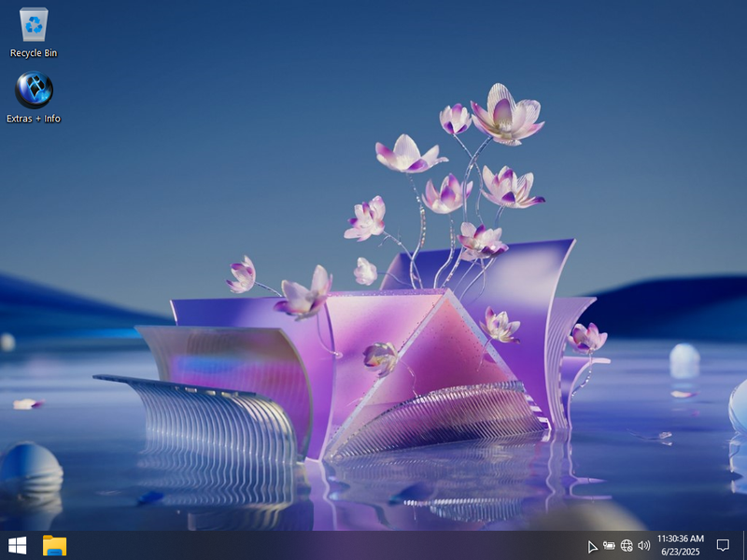Image resolution: width=747 pixels, height=560 pixels.
Task: Open the volume speaker tray icon
Action: [x=643, y=545]
